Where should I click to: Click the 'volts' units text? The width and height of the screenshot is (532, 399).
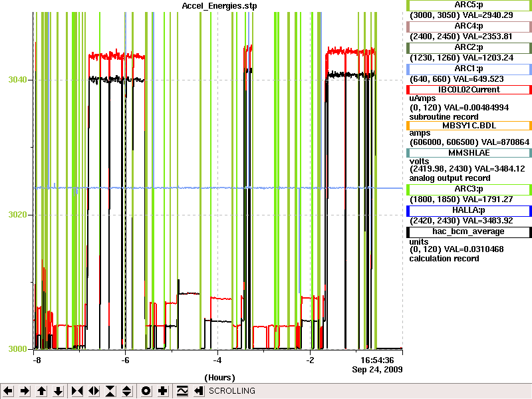pos(419,162)
